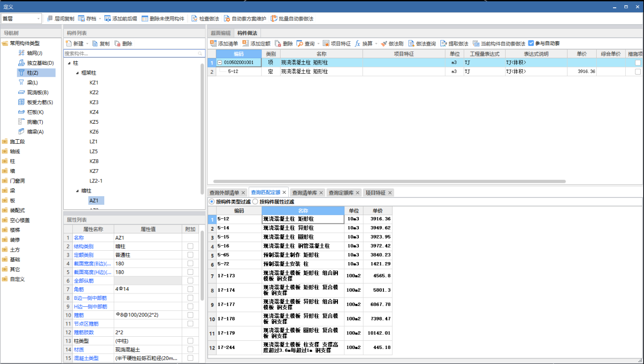Select component KZ3 in the list
Image resolution: width=644 pixels, height=364 pixels.
point(94,102)
